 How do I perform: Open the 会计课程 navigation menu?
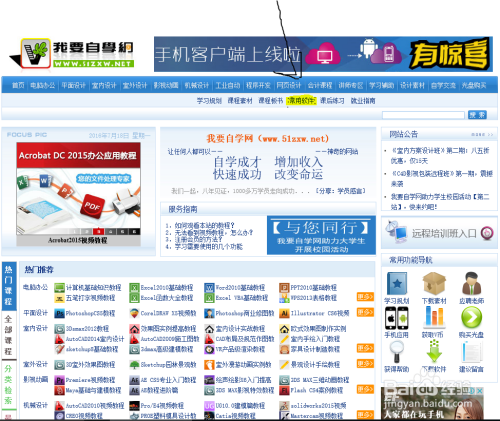click(320, 86)
